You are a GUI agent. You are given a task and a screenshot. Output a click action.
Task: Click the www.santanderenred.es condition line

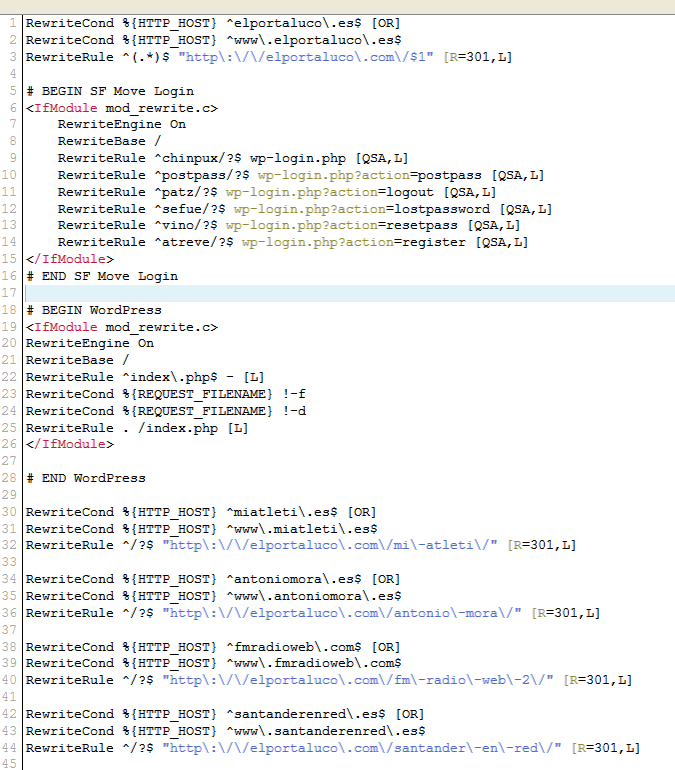tap(226, 731)
